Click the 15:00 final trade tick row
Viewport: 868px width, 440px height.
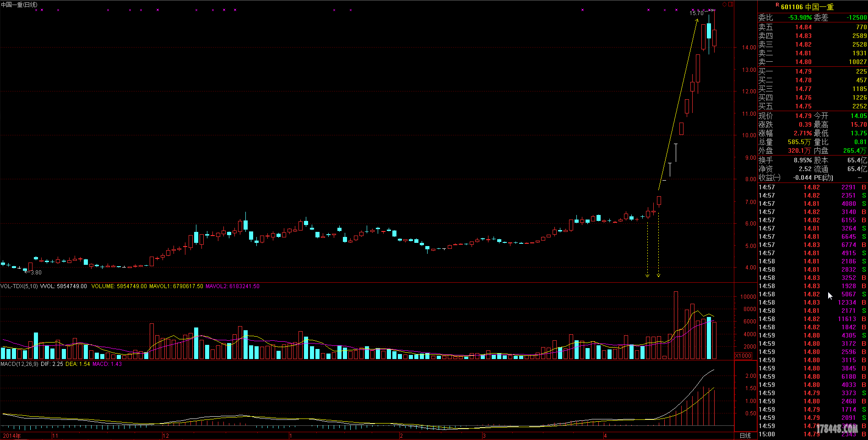point(812,434)
